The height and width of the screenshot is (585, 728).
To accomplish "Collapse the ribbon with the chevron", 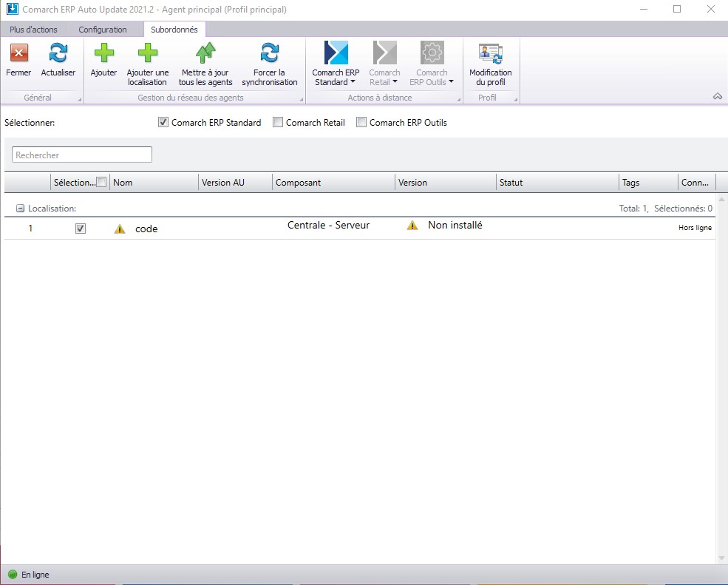I will [x=718, y=96].
